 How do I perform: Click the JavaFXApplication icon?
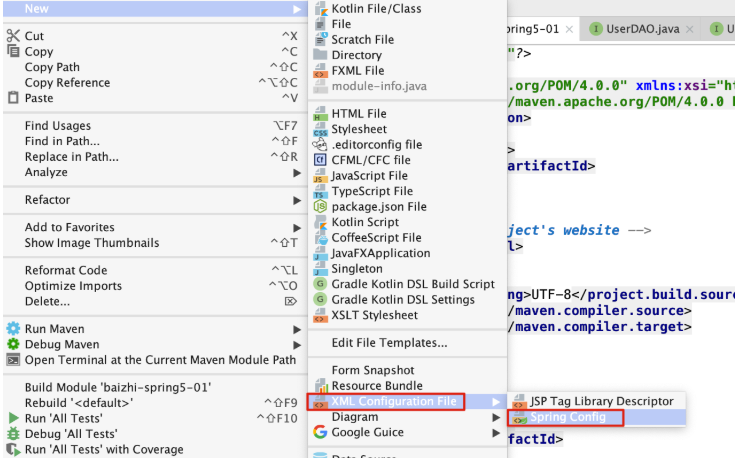(321, 253)
